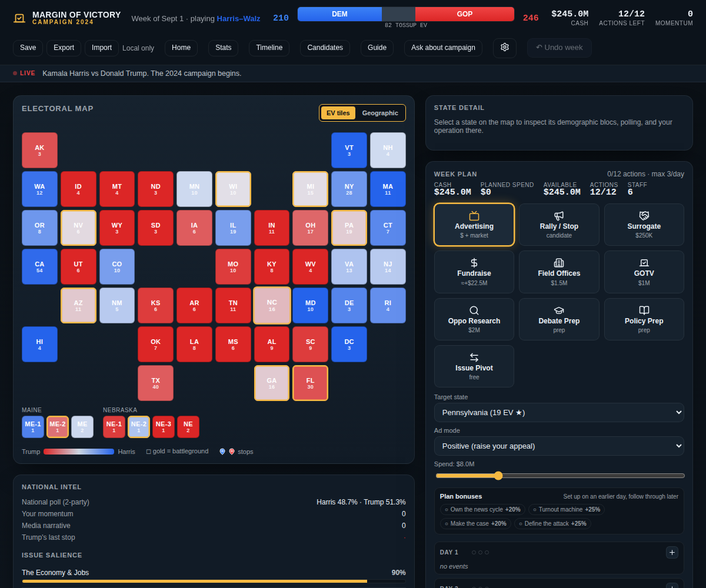The width and height of the screenshot is (706, 588).
Task: Open the Target state dropdown
Action: [x=559, y=412]
